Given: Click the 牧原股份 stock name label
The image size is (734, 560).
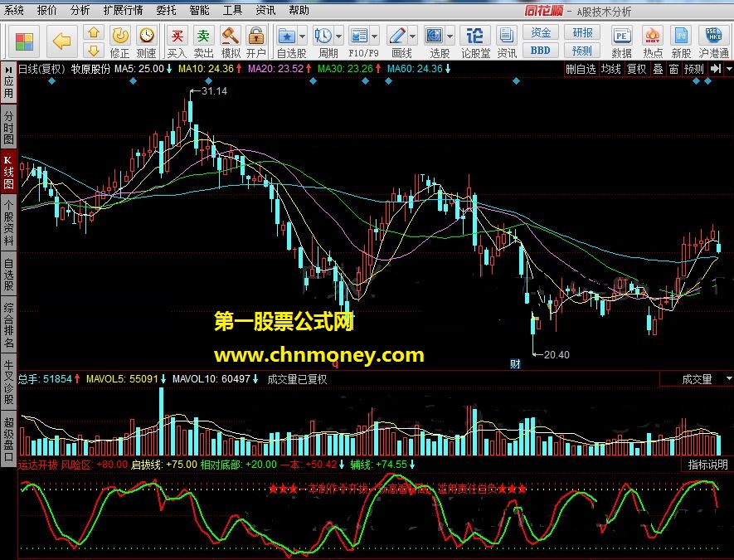Looking at the screenshot, I should click(90, 69).
